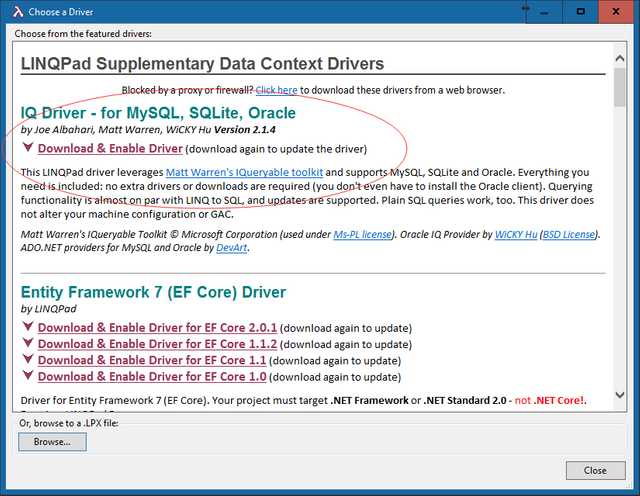Open the BSD License link
The image size is (640, 496).
tap(569, 234)
